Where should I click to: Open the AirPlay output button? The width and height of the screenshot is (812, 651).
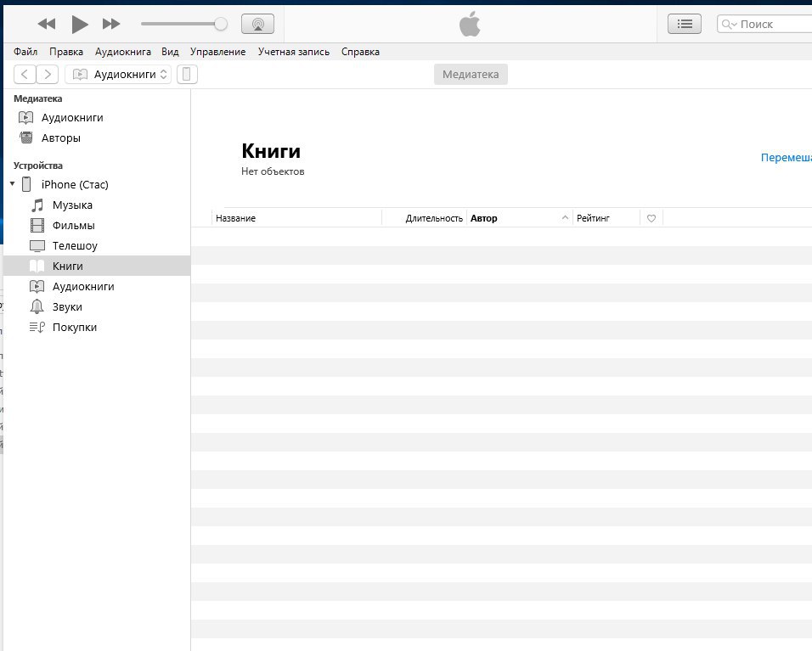click(x=258, y=24)
